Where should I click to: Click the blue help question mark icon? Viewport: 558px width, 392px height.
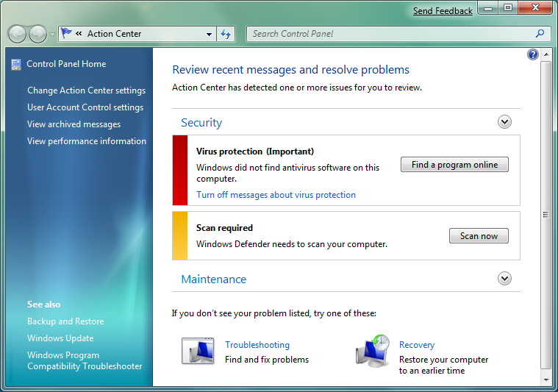533,54
